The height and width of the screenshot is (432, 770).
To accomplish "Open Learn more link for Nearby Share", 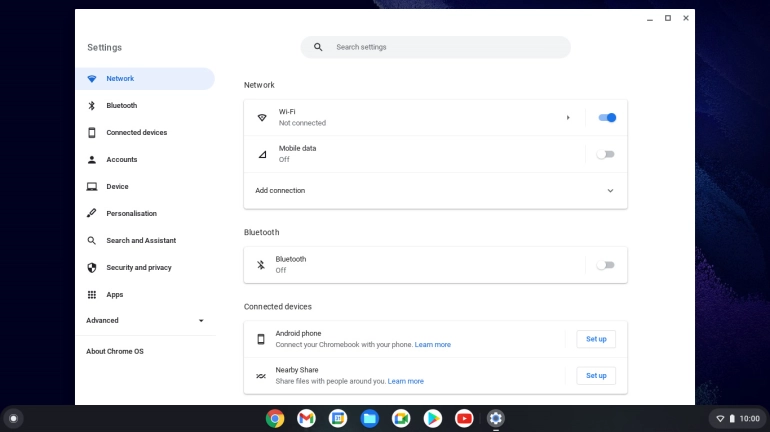I will 405,381.
